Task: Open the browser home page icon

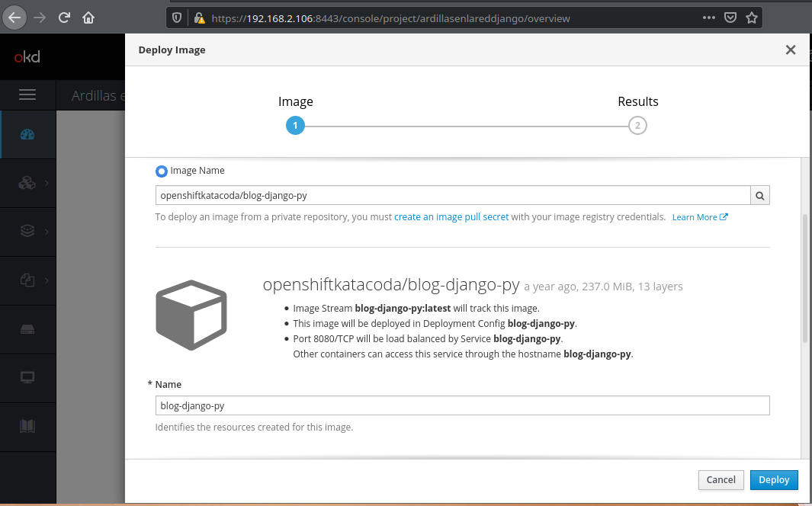Action: point(88,18)
